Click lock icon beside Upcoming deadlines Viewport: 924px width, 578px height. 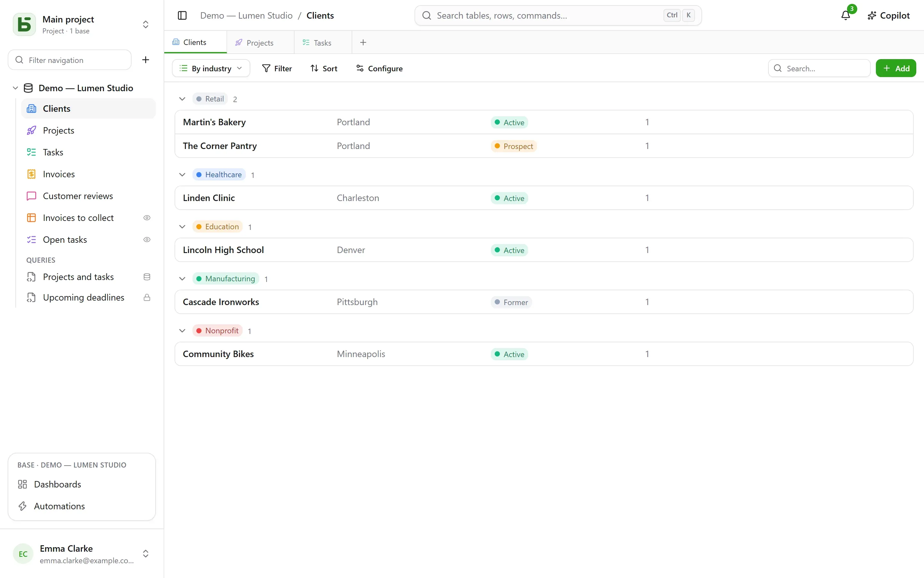[x=147, y=297]
